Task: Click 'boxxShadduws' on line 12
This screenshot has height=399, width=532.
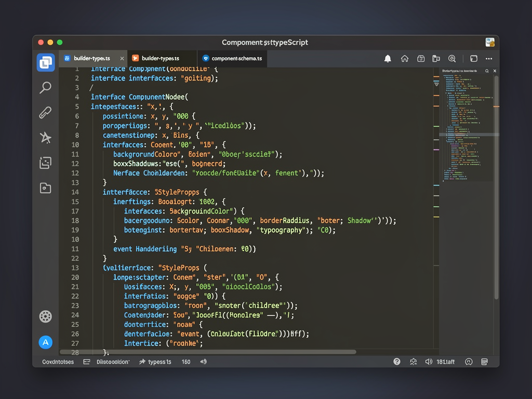Action: tap(136, 164)
